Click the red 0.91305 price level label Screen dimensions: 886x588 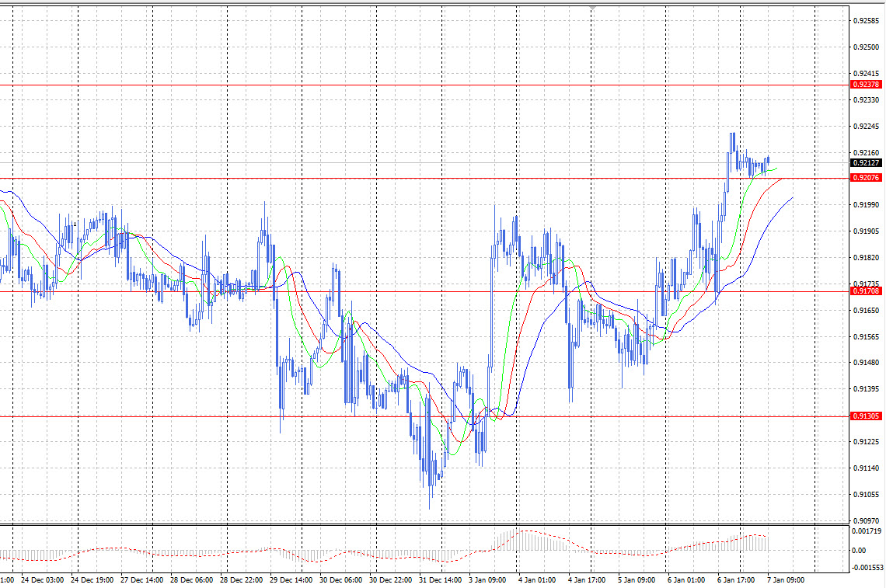coord(866,416)
